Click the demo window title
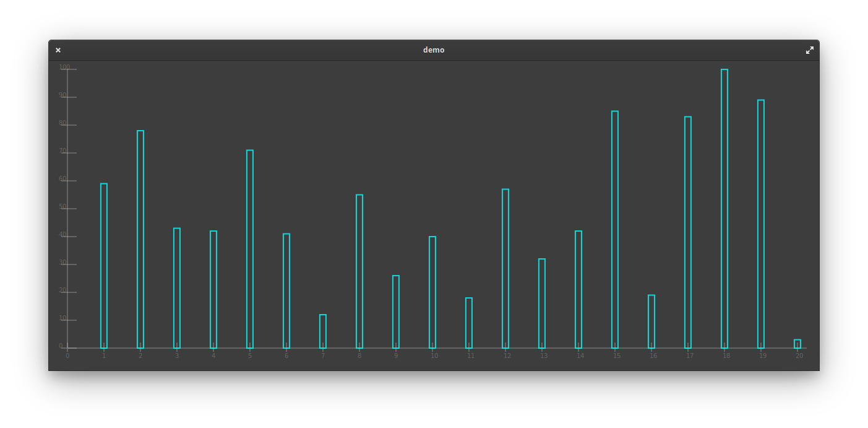This screenshot has height=428, width=868. pos(434,50)
